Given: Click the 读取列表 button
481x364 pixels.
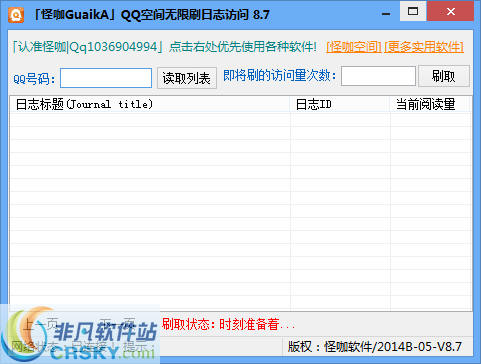Looking at the screenshot, I should (x=187, y=78).
